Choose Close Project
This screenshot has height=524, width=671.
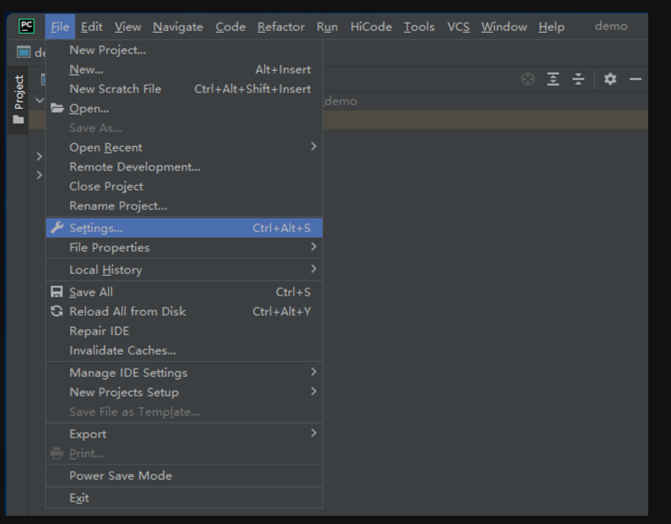184,186
